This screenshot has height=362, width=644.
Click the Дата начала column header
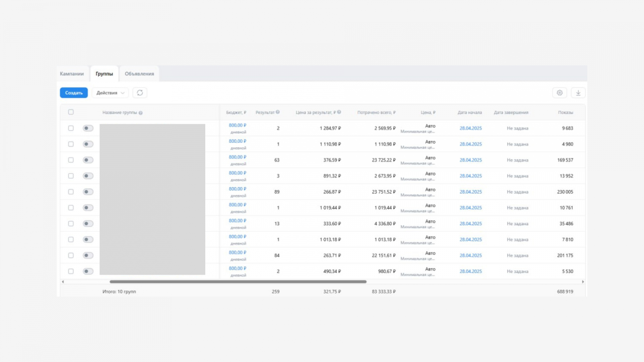[470, 113]
